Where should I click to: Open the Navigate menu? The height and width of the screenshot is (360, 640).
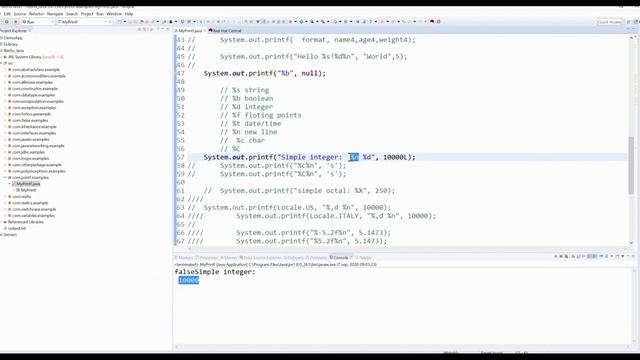pyautogui.click(x=55, y=14)
